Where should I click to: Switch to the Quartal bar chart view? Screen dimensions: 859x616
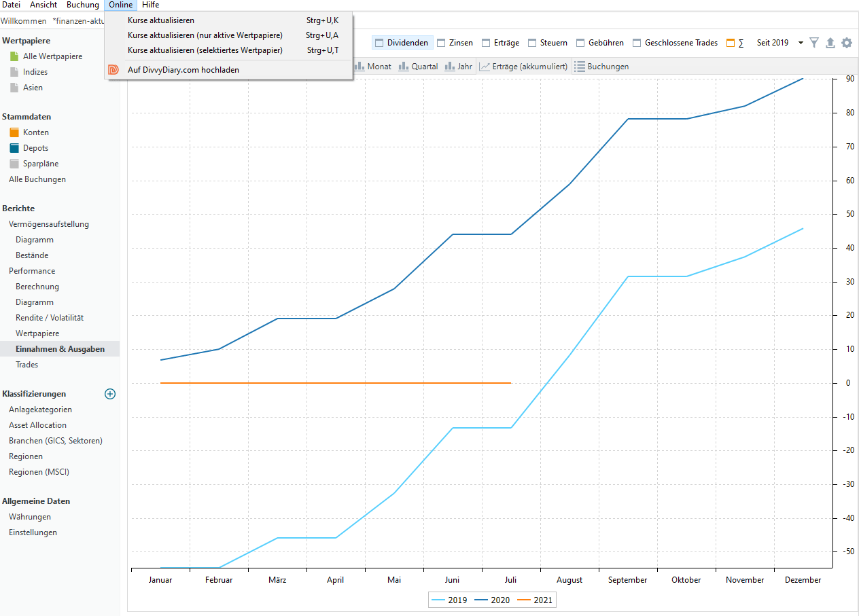tap(418, 67)
